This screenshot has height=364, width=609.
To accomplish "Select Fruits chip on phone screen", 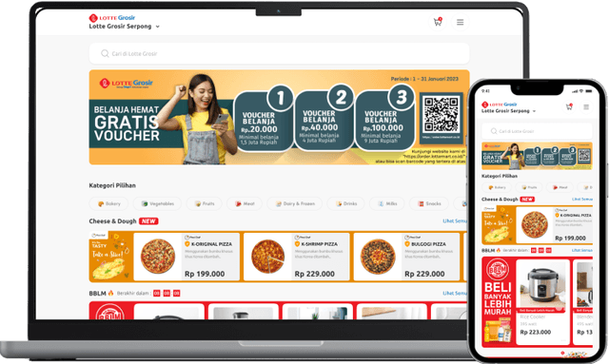I will tap(529, 187).
